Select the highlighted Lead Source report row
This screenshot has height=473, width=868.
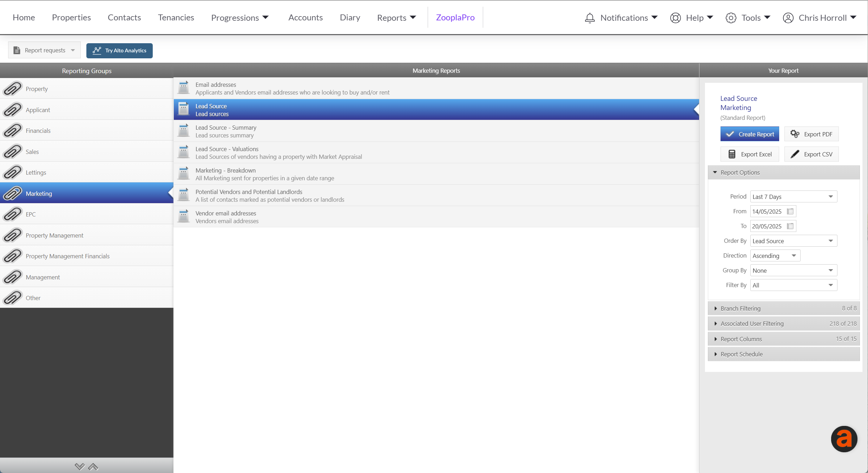pos(436,110)
